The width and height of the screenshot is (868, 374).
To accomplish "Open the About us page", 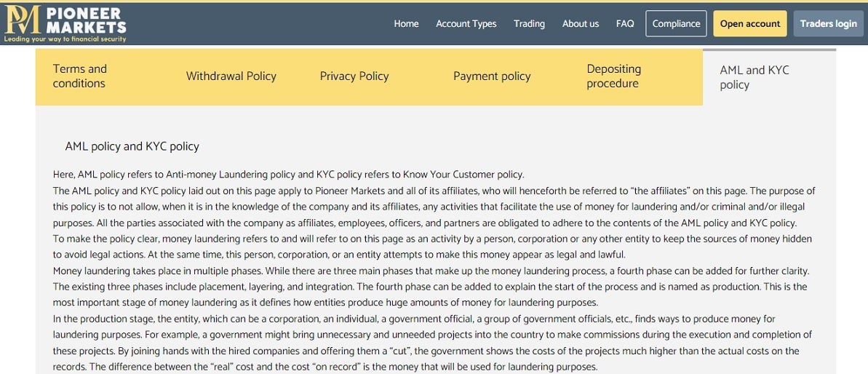I will click(581, 23).
